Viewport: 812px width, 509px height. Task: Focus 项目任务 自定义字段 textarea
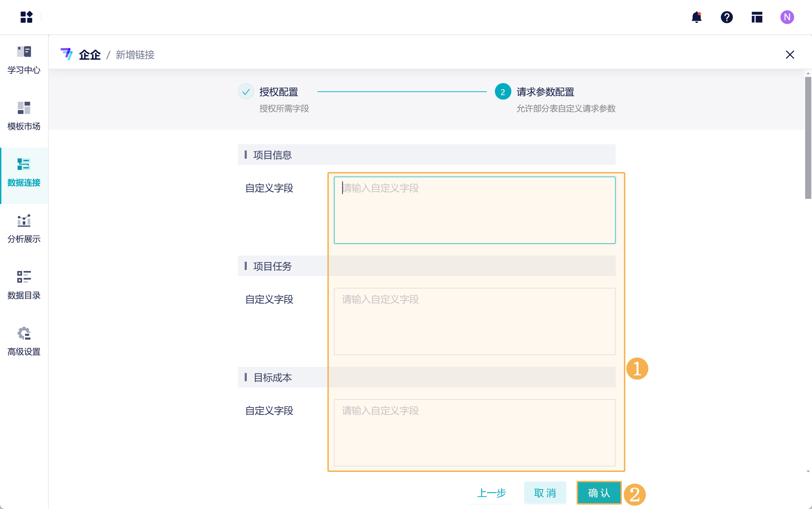tap(474, 321)
